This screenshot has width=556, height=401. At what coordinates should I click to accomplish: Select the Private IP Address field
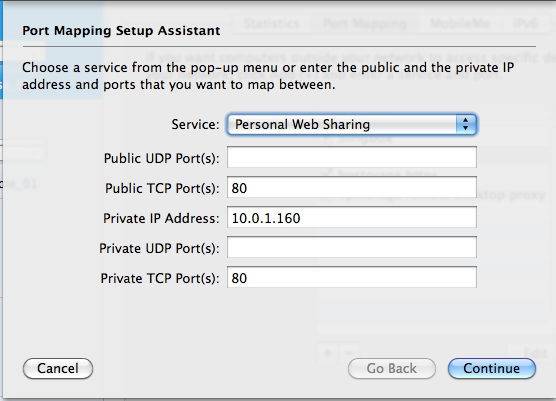click(352, 217)
